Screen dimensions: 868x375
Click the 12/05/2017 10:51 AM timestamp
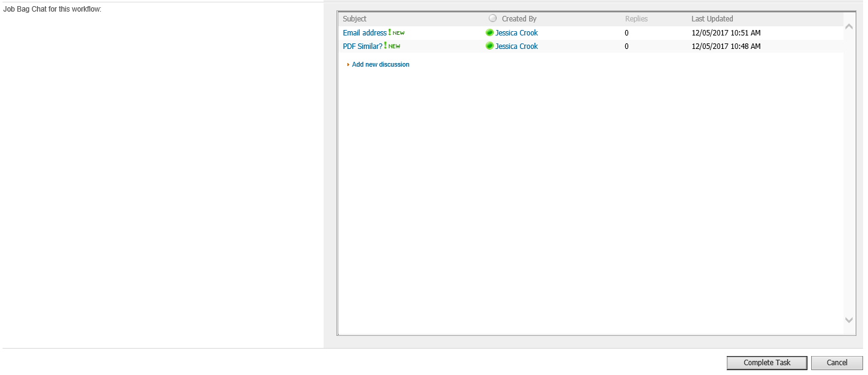tap(726, 33)
